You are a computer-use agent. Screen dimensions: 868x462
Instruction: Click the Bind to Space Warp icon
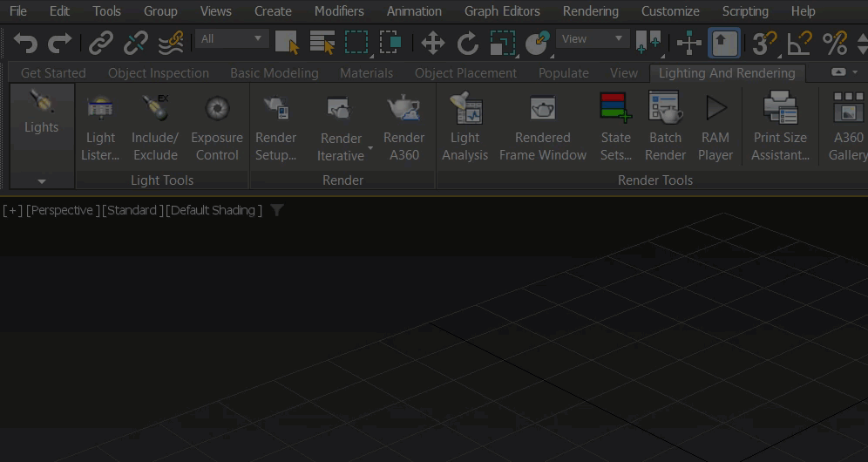[171, 43]
